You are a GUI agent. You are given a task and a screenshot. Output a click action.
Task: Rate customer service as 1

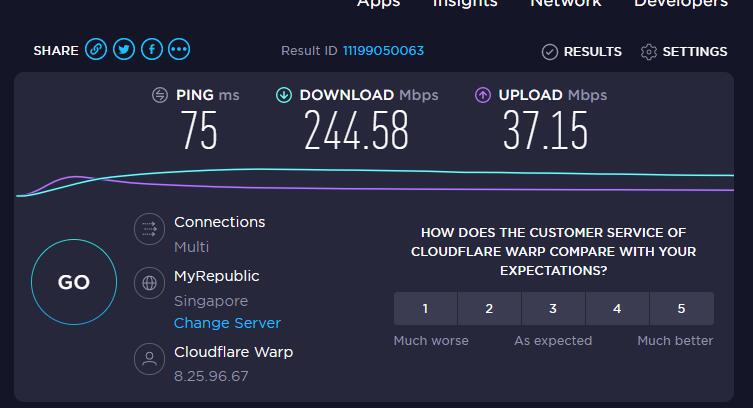pyautogui.click(x=425, y=309)
